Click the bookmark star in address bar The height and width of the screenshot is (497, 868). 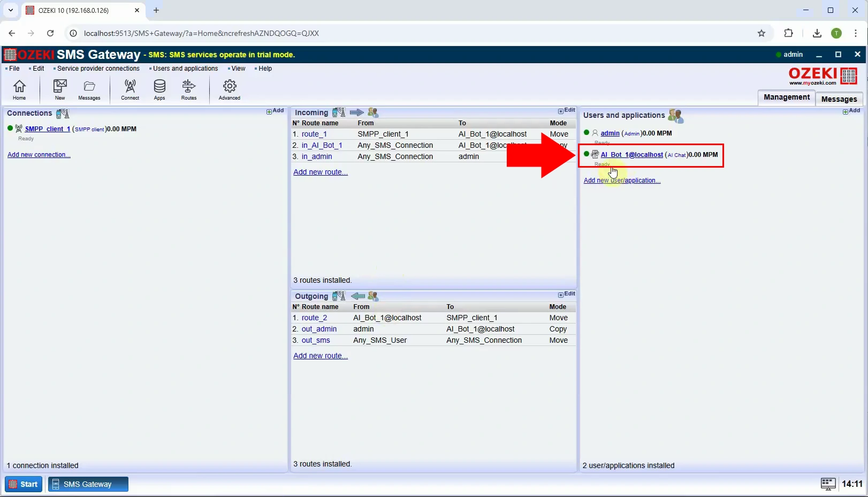(762, 33)
